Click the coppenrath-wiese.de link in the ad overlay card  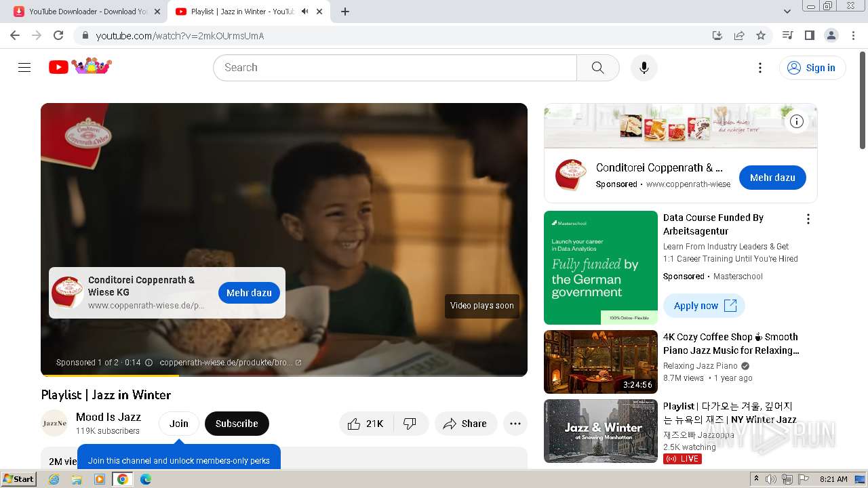(146, 306)
